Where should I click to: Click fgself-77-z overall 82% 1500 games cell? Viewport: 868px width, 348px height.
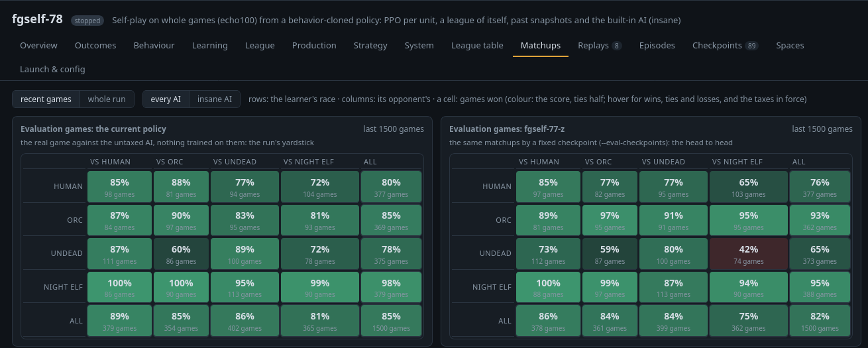[x=820, y=321]
